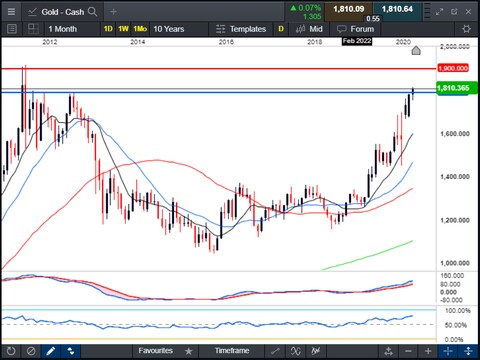This screenshot has height=360, width=480.
Task: Click the 0.07% price change indicator
Action: pos(306,7)
